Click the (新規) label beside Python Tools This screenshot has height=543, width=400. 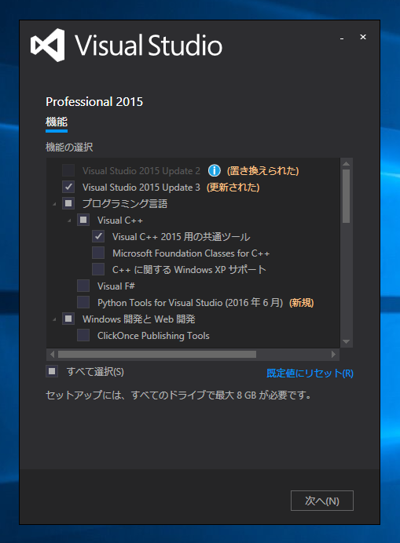coord(302,303)
